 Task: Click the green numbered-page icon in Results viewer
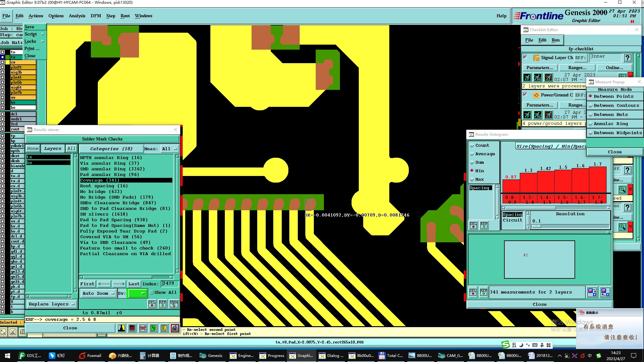coord(153,328)
